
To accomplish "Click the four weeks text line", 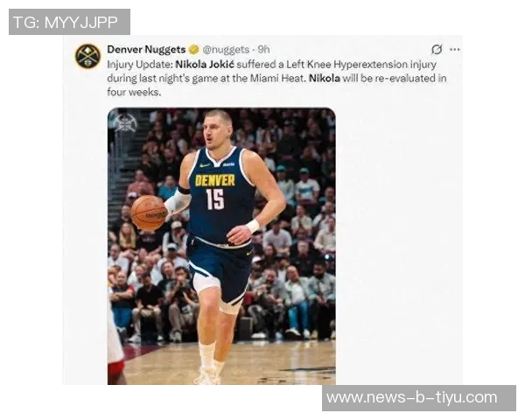I will [134, 92].
